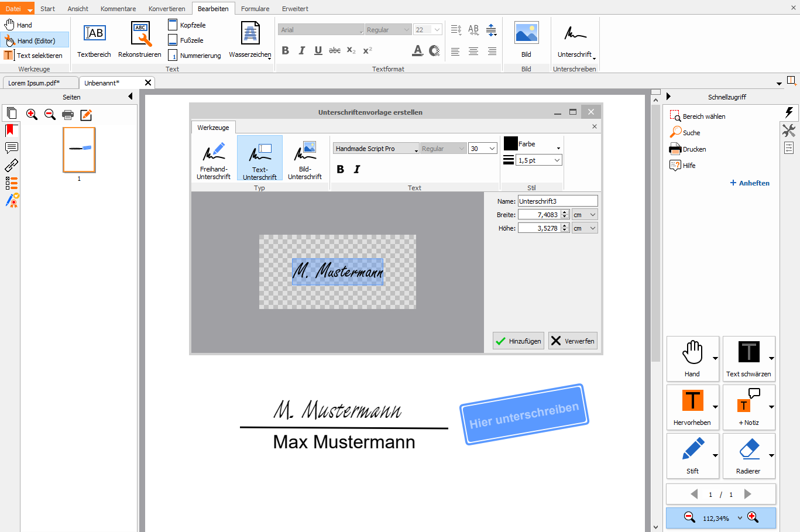800x532 pixels.
Task: Expand the signature font size dropdown
Action: [492, 149]
